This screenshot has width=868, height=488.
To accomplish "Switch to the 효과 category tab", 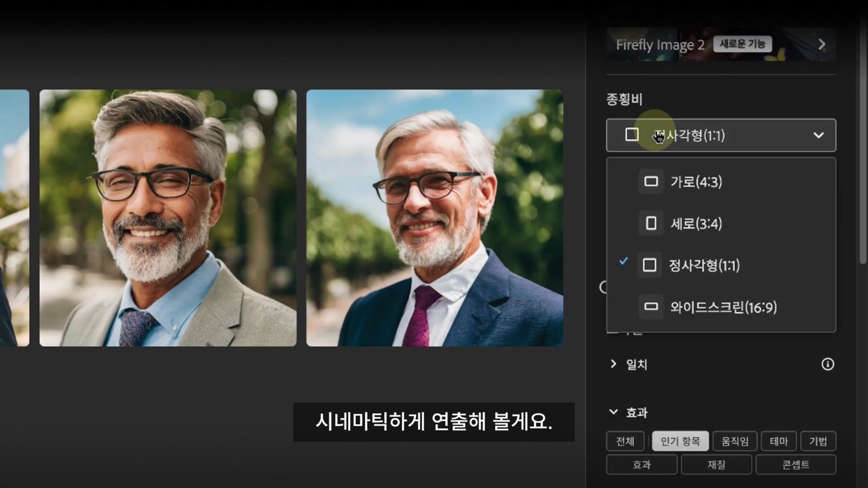I will (x=642, y=465).
